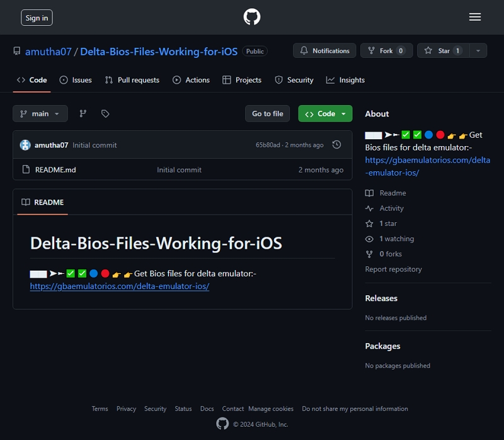
Task: Click the 1 star link
Action: coord(388,223)
